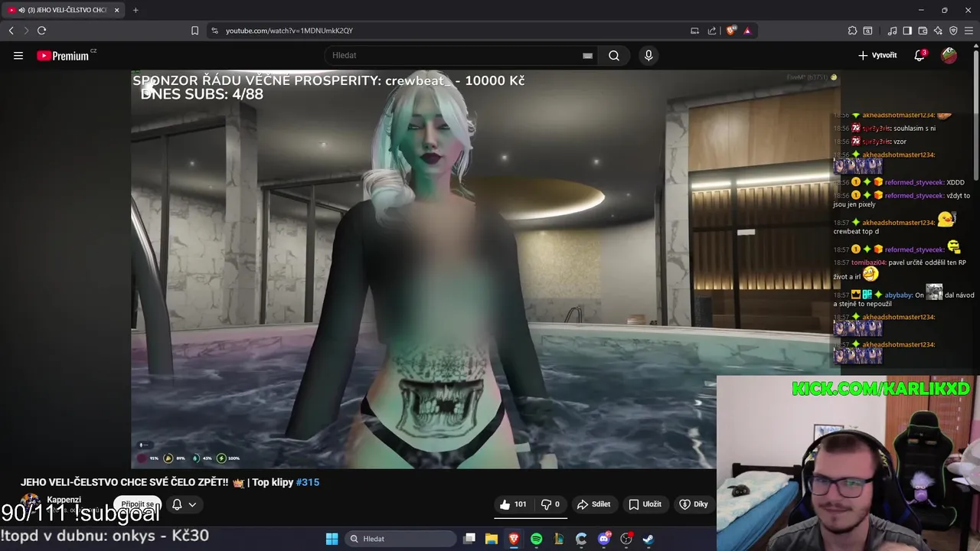This screenshot has height=551, width=980.
Task: Open the Brave Shields lion icon
Action: 731,31
